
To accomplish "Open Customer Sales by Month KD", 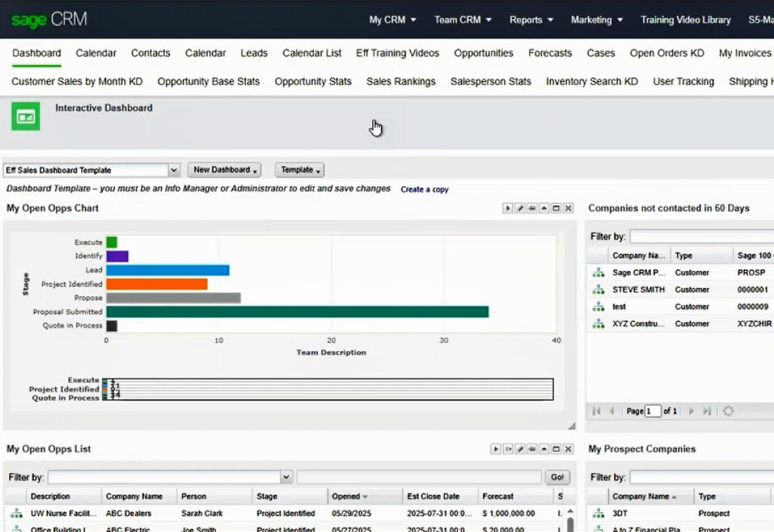I will click(77, 82).
